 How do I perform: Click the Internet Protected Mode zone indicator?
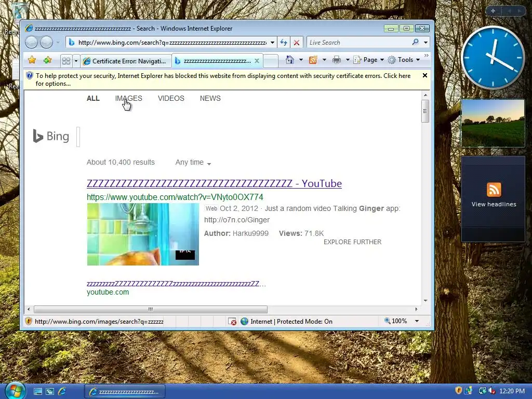pos(287,321)
